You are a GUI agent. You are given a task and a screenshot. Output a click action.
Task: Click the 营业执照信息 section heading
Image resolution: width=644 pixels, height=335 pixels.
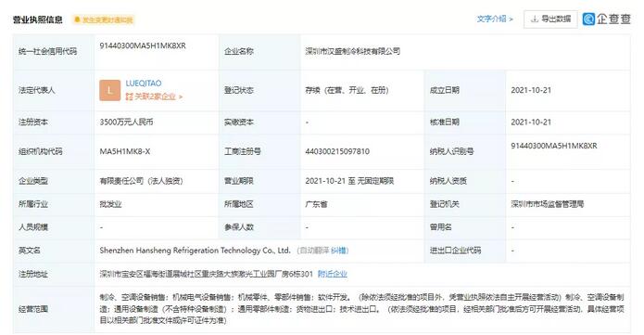pos(37,19)
